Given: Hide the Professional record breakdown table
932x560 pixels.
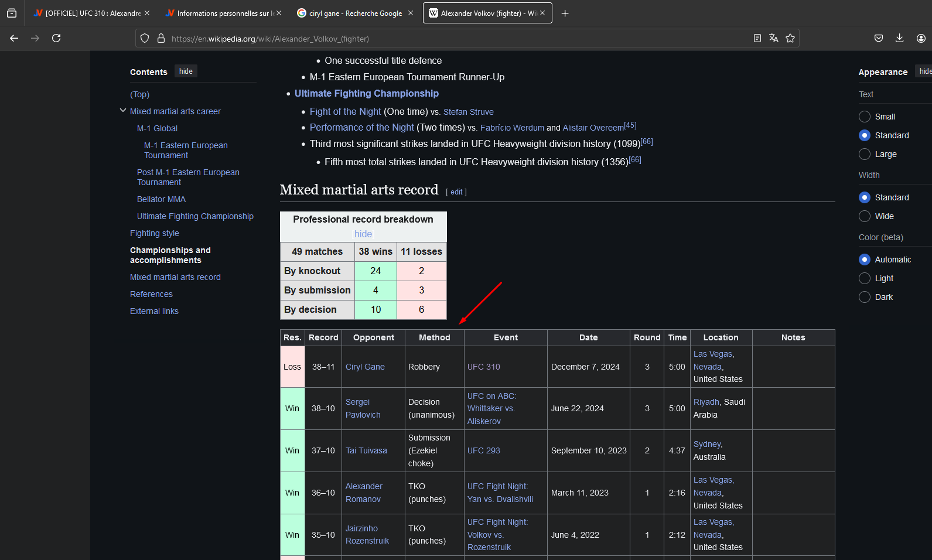Looking at the screenshot, I should point(363,234).
